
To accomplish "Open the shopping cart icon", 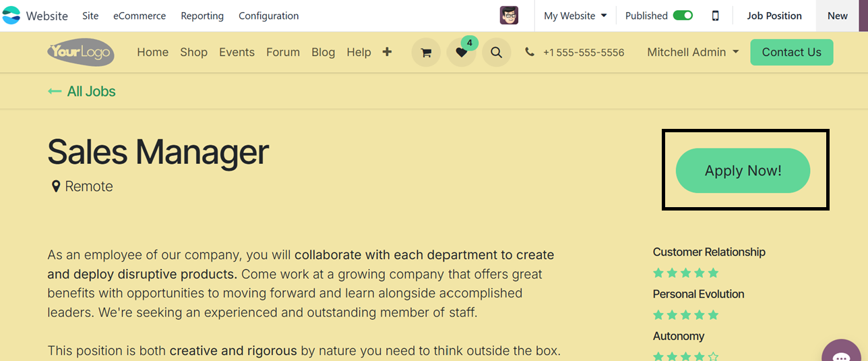I will (426, 52).
